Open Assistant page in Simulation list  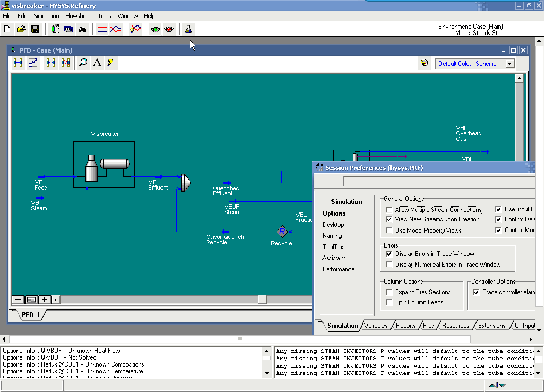(334, 258)
